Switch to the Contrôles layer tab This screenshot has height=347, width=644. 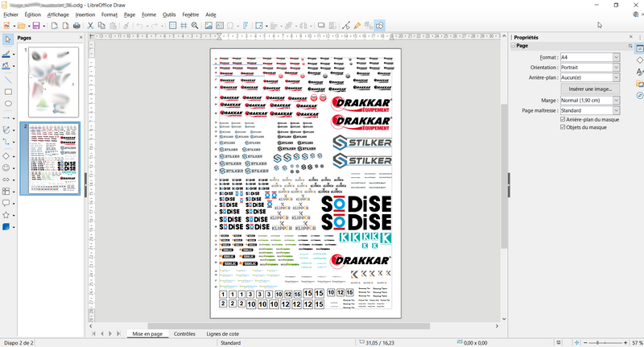(x=184, y=334)
